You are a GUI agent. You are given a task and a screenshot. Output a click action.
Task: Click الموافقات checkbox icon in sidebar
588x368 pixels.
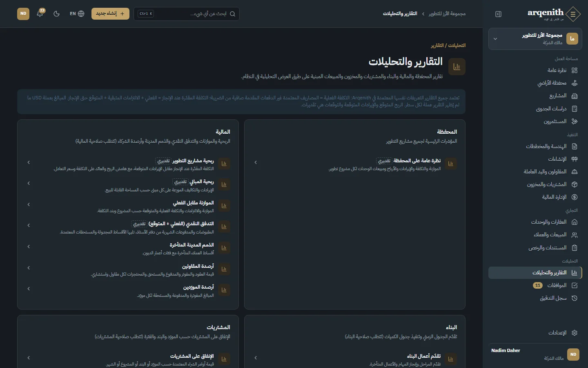pos(575,285)
